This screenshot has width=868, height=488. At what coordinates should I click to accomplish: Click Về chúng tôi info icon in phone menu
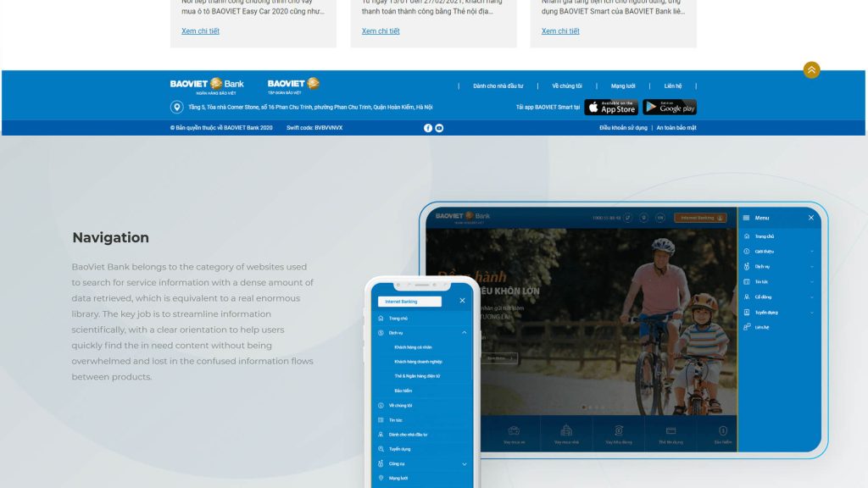[x=381, y=406]
